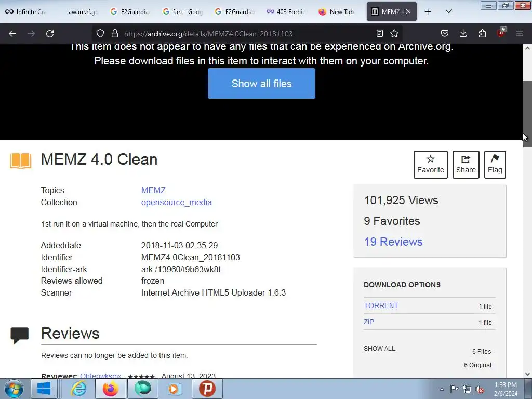The height and width of the screenshot is (399, 532).
Task: Switch to the first E2Guardian tab
Action: [130, 12]
